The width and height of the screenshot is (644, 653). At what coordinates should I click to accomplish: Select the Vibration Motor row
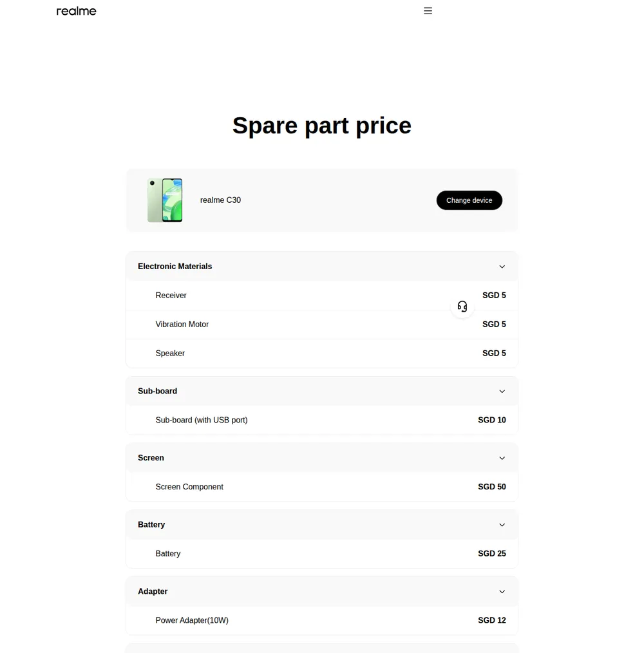pos(321,325)
